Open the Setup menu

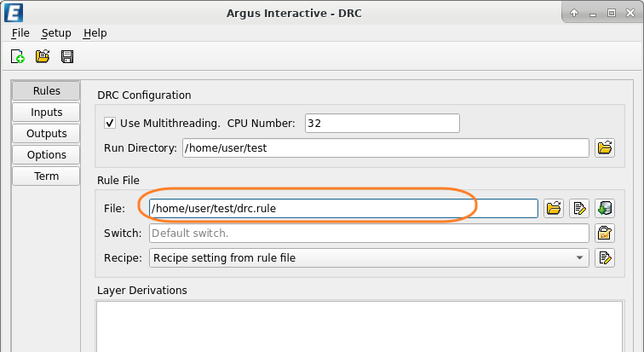click(56, 32)
